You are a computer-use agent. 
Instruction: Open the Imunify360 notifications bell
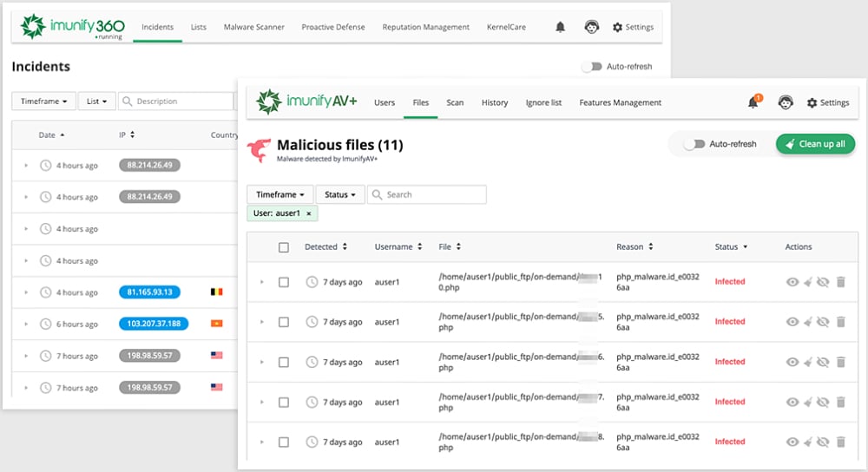pyautogui.click(x=560, y=27)
